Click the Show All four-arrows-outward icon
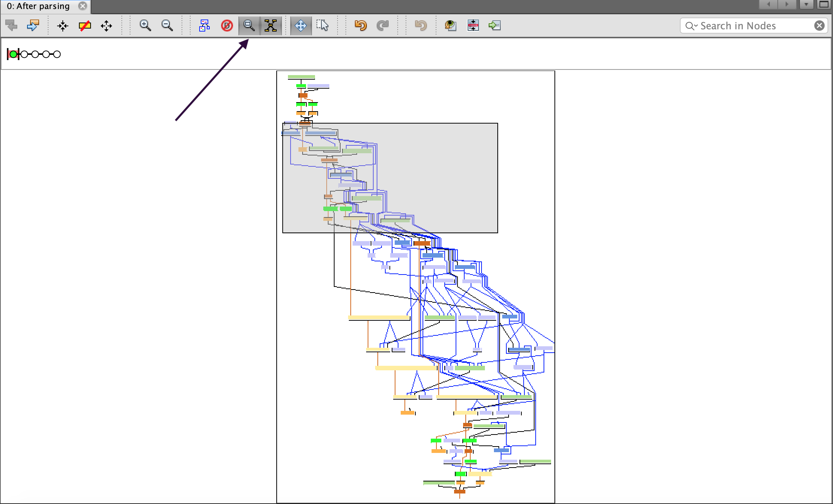The image size is (833, 504). pos(106,26)
